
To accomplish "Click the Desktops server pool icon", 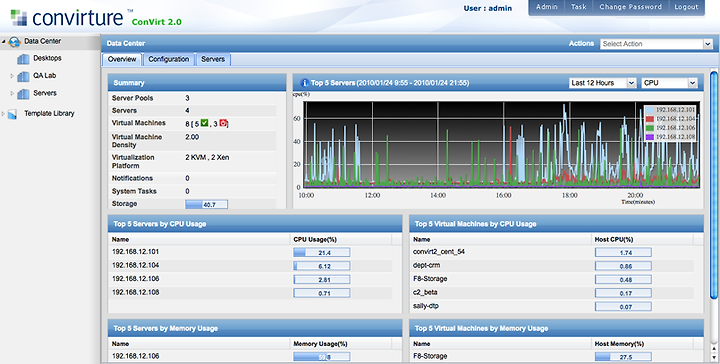I will click(x=23, y=59).
